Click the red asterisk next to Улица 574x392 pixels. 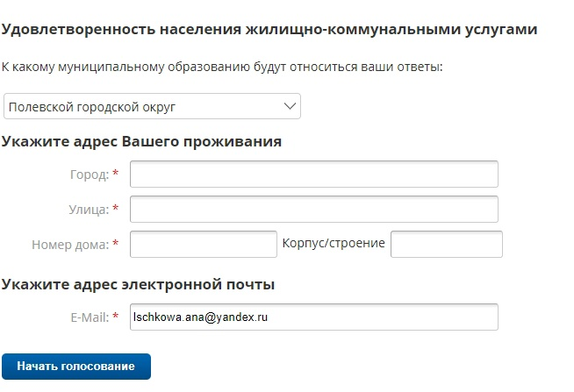coord(115,208)
